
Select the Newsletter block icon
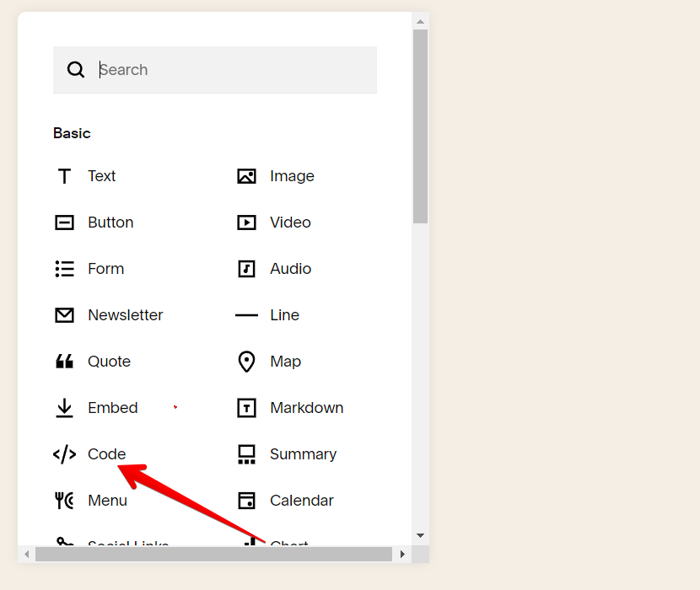[x=64, y=315]
